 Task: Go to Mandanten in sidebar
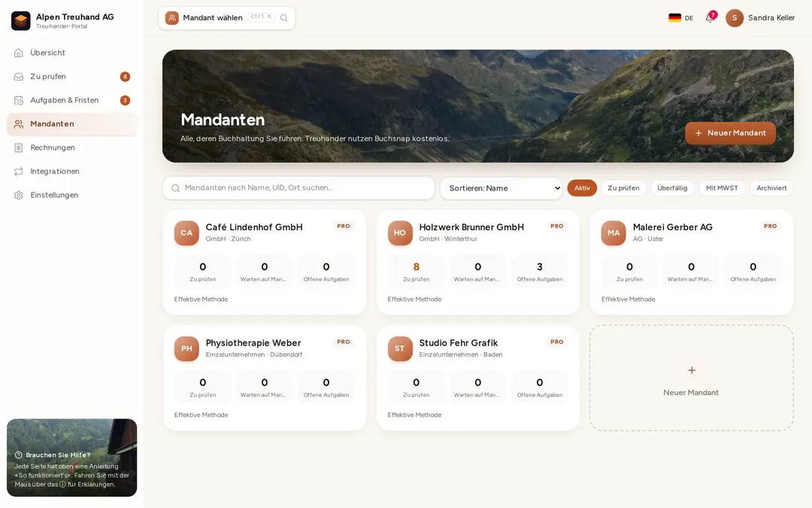pyautogui.click(x=72, y=124)
